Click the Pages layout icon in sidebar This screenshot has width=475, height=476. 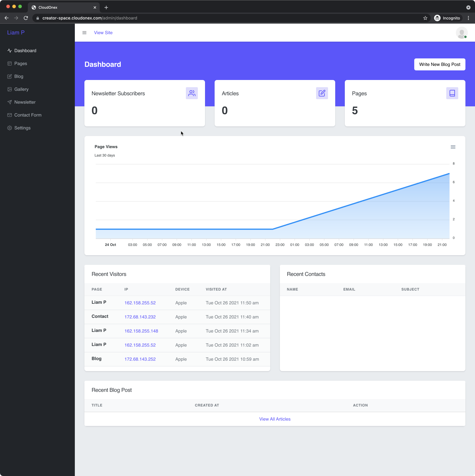pyautogui.click(x=10, y=64)
